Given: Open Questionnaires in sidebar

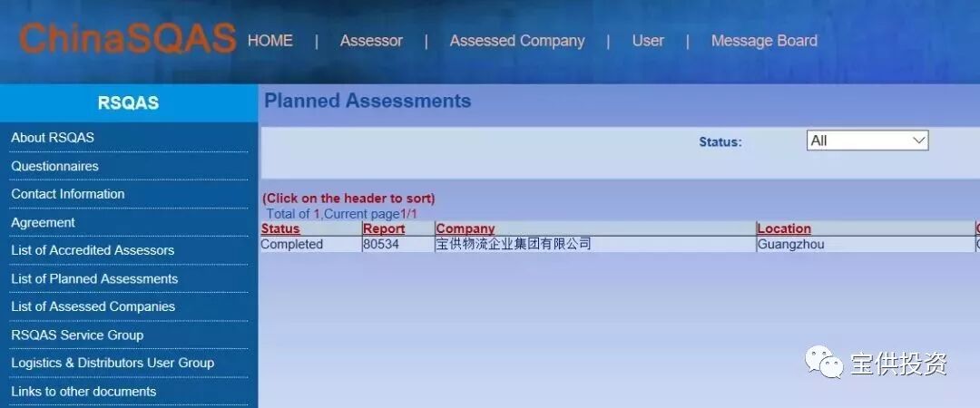Looking at the screenshot, I should click(54, 166).
